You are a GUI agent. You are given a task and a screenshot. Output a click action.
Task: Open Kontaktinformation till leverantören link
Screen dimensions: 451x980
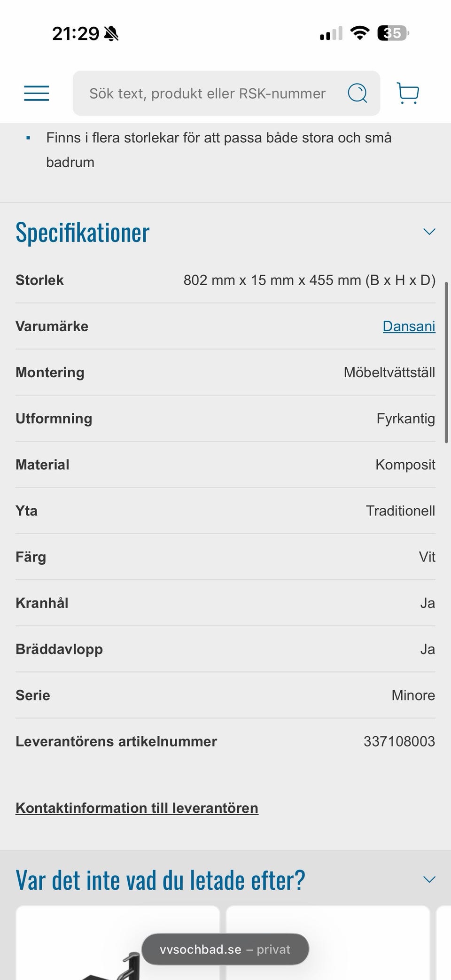(x=137, y=808)
